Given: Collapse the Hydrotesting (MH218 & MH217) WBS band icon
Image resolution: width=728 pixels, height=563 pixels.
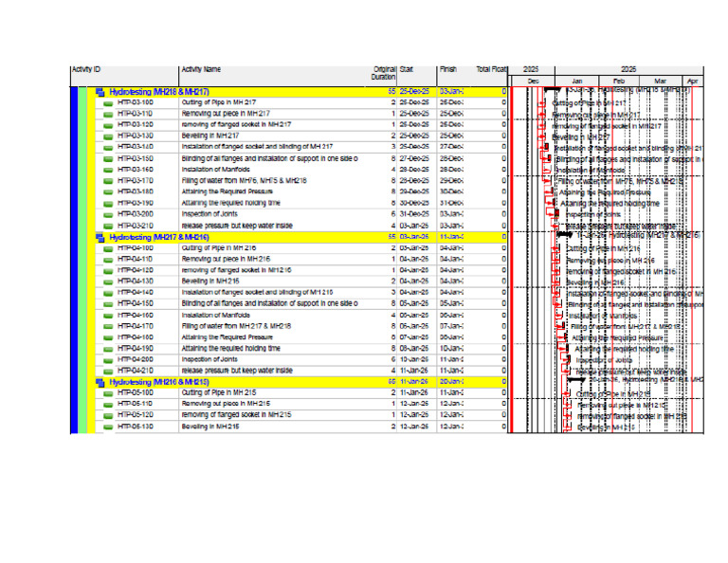Looking at the screenshot, I should pos(100,92).
